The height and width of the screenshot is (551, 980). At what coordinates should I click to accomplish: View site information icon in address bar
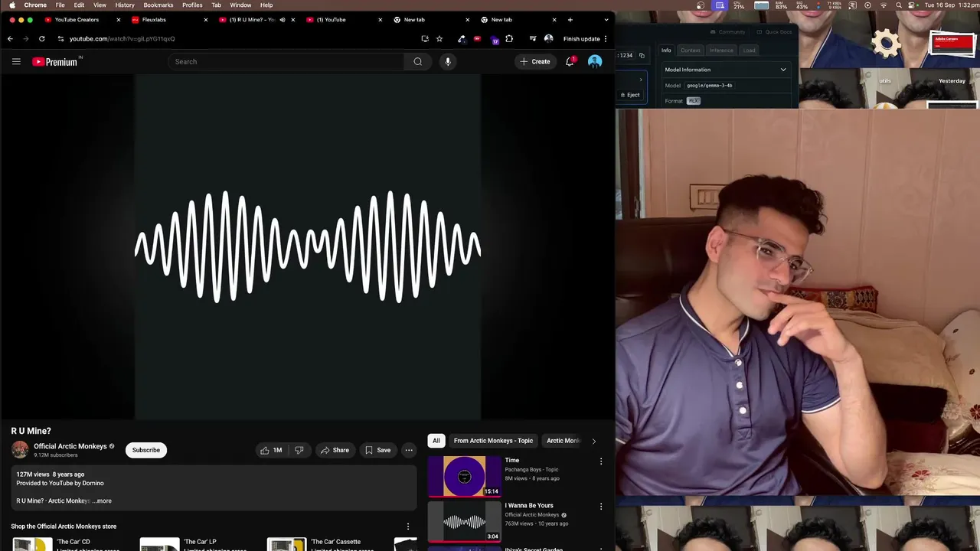pyautogui.click(x=60, y=38)
